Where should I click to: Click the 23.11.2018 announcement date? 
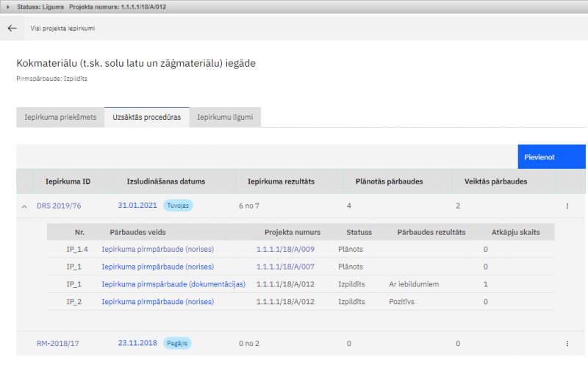[137, 343]
